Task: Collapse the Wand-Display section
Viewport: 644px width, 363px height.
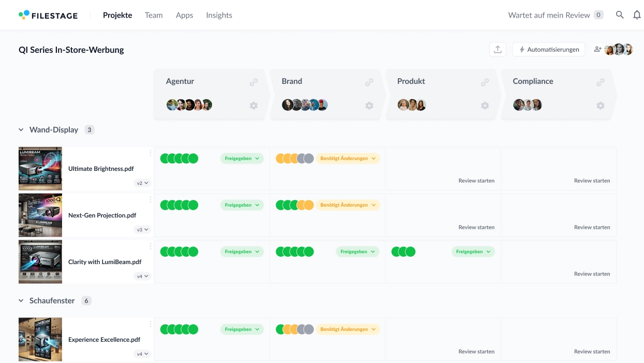Action: pos(21,130)
